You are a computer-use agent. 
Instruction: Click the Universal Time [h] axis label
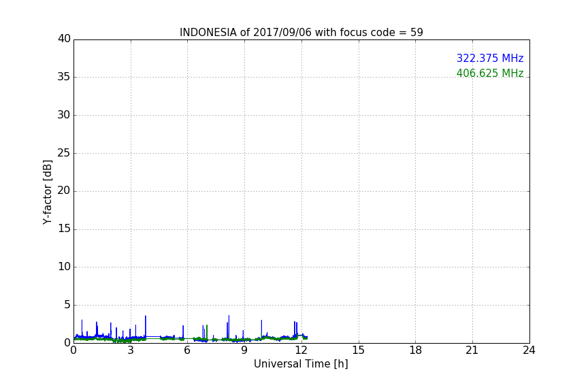click(x=301, y=364)
